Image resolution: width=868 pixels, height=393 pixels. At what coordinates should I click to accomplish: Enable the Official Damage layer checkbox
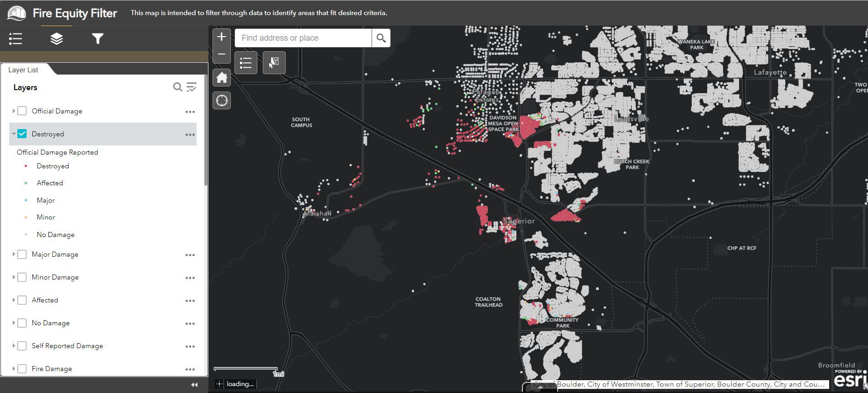point(22,111)
